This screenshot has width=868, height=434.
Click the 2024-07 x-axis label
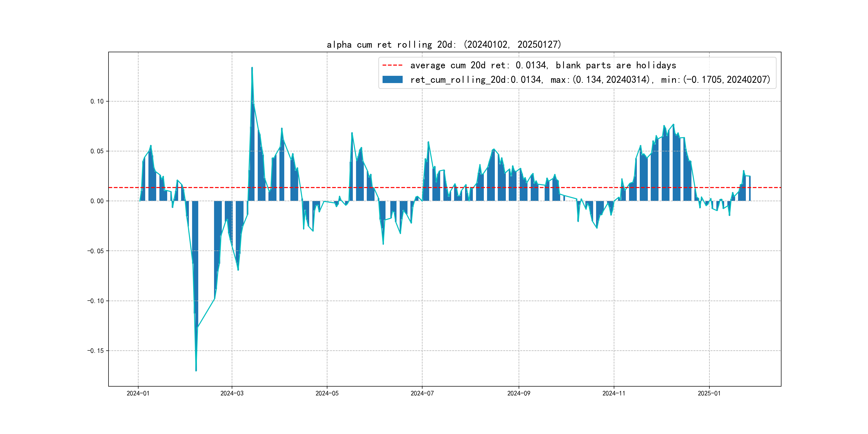[422, 393]
